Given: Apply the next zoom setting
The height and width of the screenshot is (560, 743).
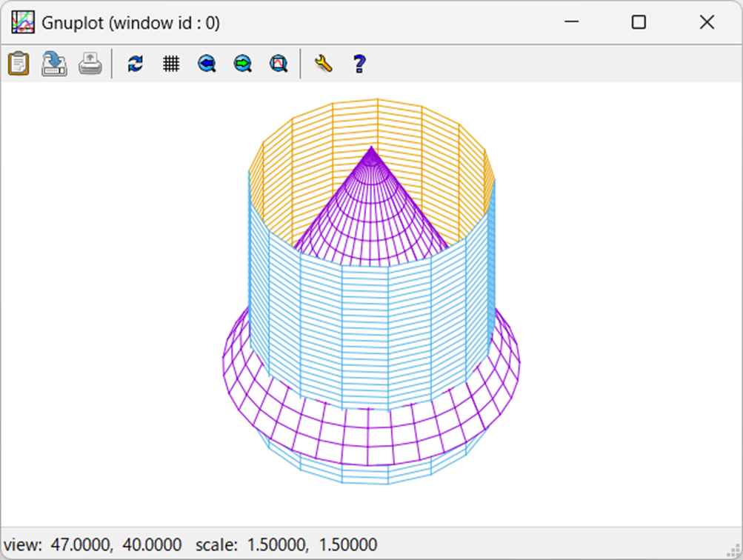Looking at the screenshot, I should (x=242, y=64).
